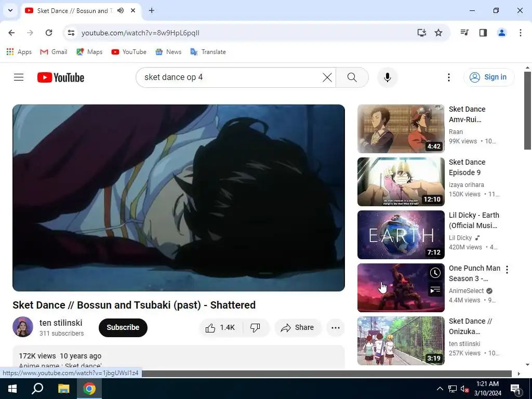Open Chrome three-dot menu
Image resolution: width=532 pixels, height=399 pixels.
pos(521,33)
